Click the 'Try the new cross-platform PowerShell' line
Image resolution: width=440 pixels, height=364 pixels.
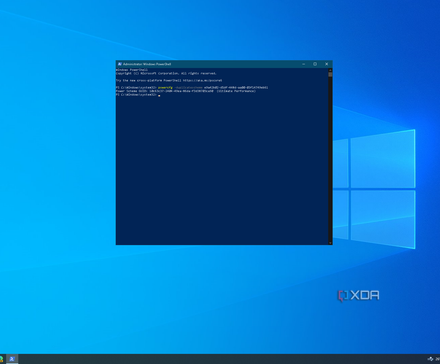coord(169,80)
